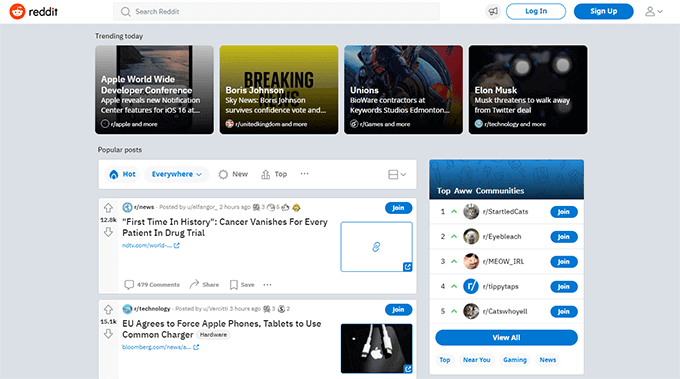Sort posts by Top
This screenshot has width=680, height=379.
coord(274,174)
